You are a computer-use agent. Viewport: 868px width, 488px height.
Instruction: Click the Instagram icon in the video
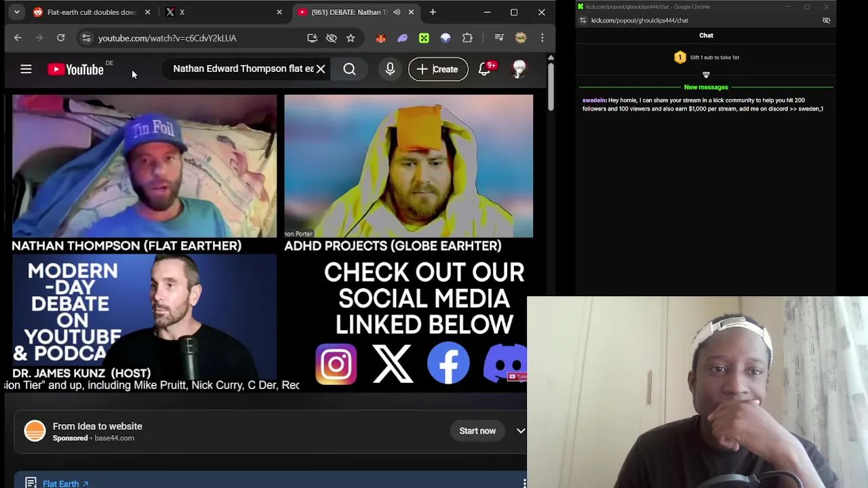point(336,364)
